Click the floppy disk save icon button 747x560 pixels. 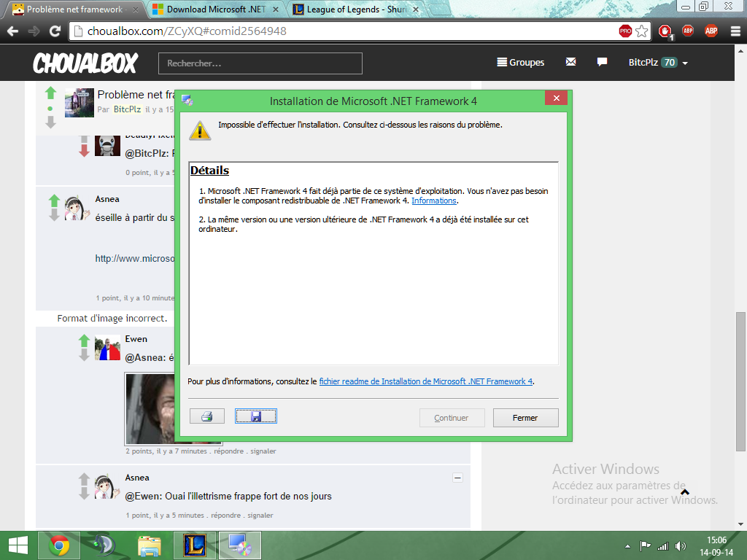[255, 416]
